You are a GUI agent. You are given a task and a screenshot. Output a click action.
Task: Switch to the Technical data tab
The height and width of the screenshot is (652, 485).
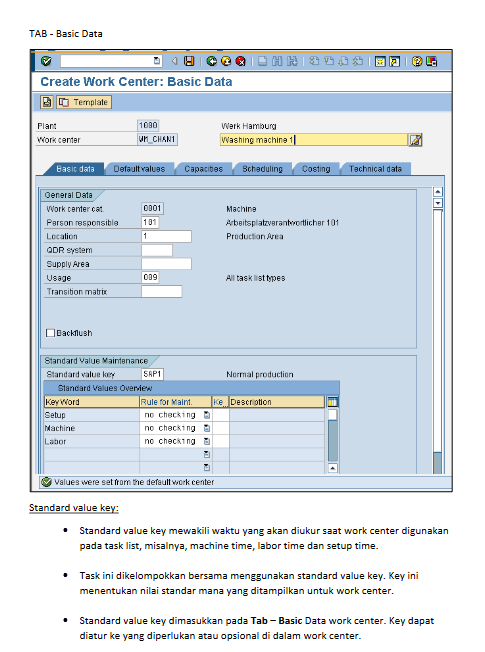click(x=375, y=169)
